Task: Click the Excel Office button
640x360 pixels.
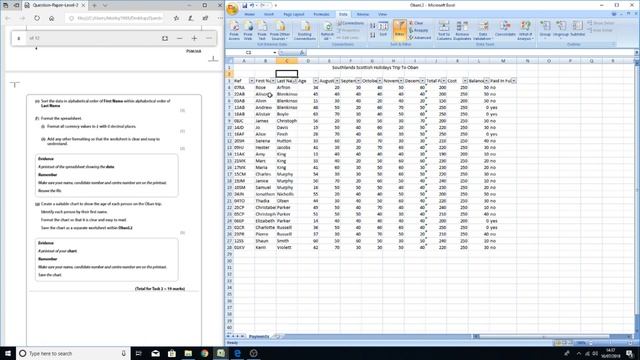Action: tap(232, 9)
